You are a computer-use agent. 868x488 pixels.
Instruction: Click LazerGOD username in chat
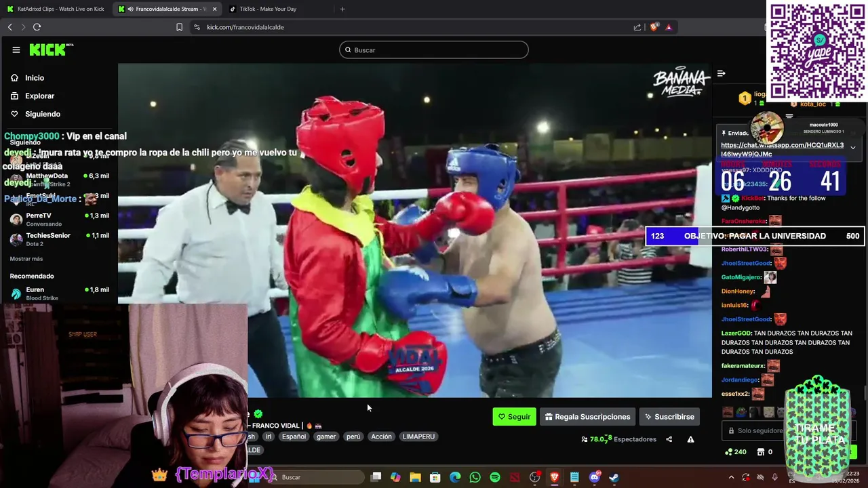tap(736, 333)
